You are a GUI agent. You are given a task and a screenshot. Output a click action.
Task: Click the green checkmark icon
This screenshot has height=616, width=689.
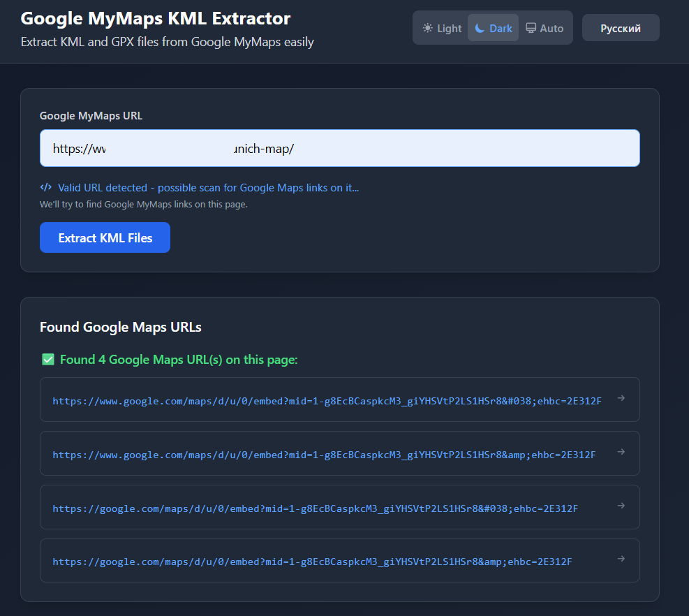click(x=48, y=360)
